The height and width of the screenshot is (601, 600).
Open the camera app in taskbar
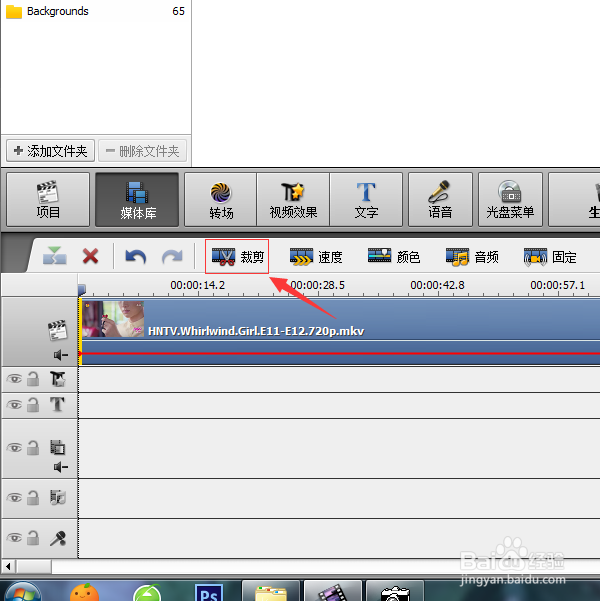[395, 592]
